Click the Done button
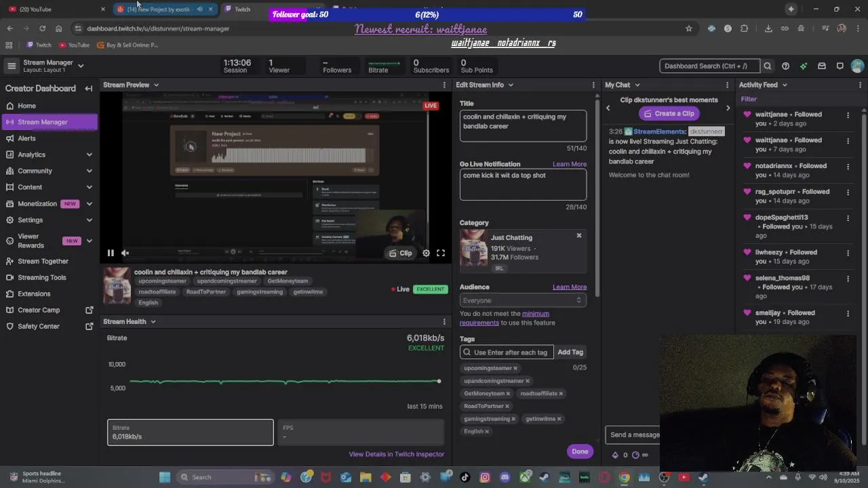868x488 pixels. pyautogui.click(x=580, y=451)
